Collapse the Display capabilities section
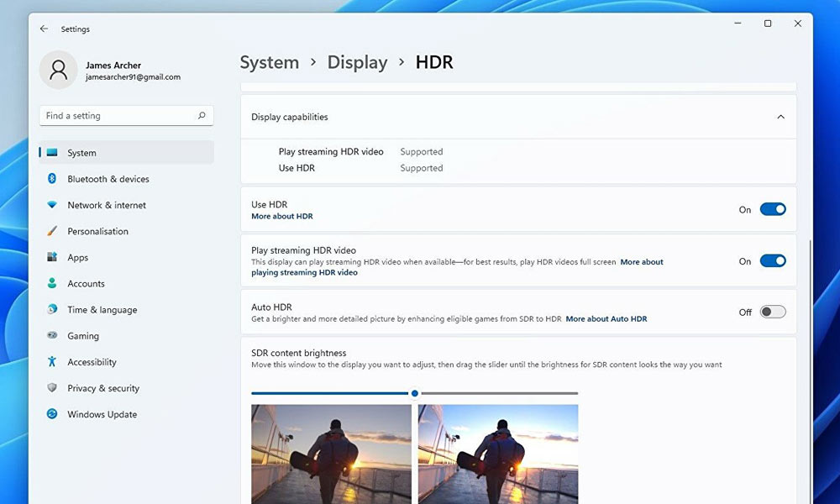This screenshot has height=504, width=840. [x=780, y=117]
